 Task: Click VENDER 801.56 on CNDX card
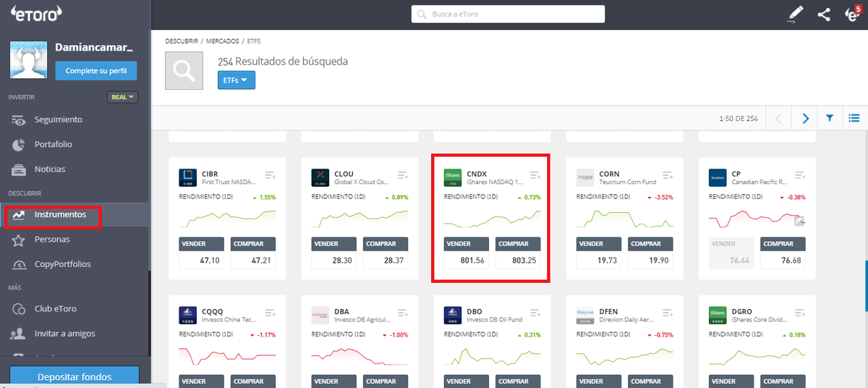click(x=467, y=253)
